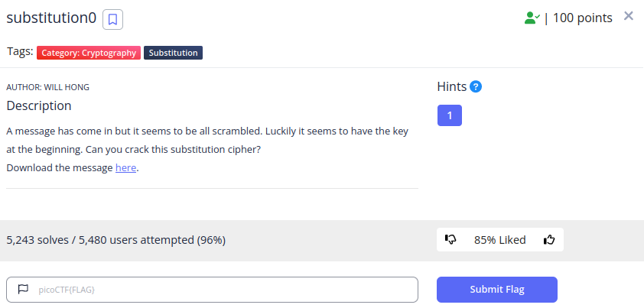Close the challenge dialog
This screenshot has width=644, height=308.
click(x=629, y=16)
